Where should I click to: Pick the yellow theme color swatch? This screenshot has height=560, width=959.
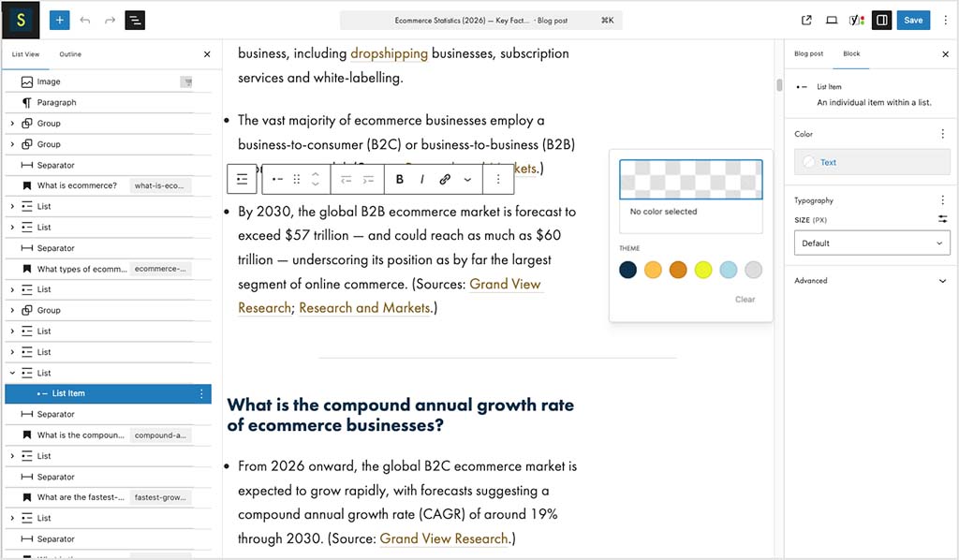(703, 270)
